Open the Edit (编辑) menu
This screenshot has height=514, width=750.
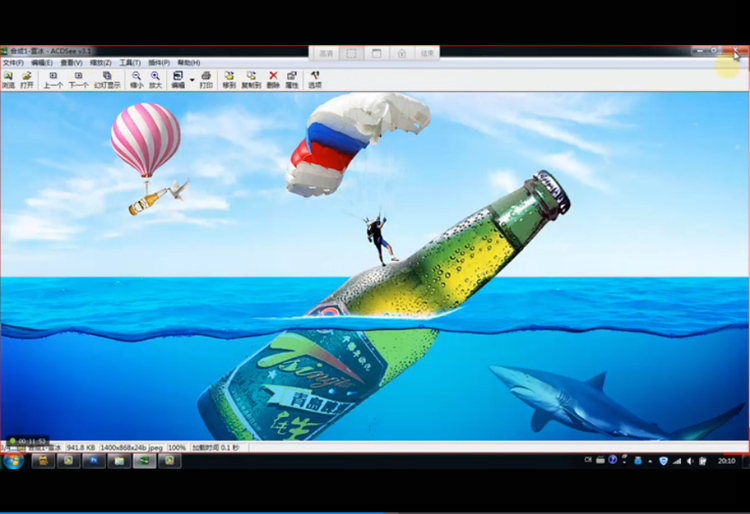coord(42,63)
